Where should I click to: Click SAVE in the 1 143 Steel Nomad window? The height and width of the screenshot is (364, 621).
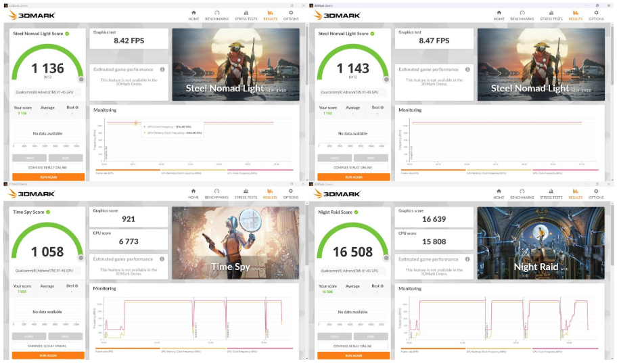371,158
